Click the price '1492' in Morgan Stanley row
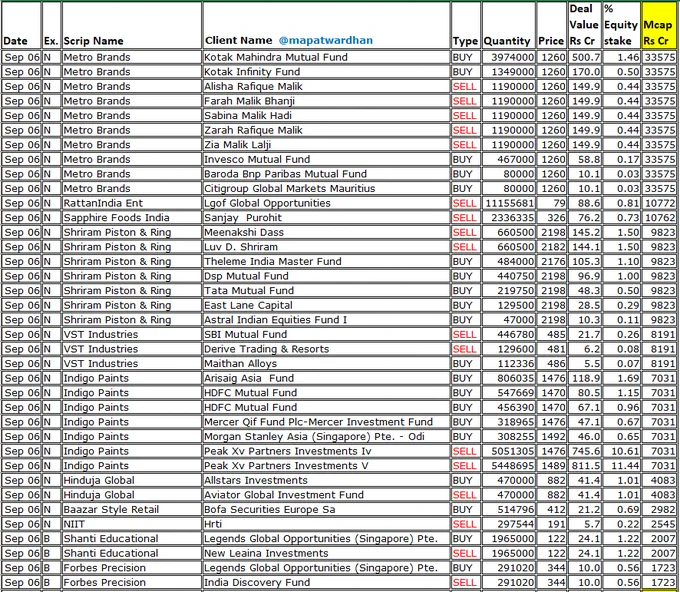Image resolution: width=680 pixels, height=592 pixels. [x=552, y=437]
